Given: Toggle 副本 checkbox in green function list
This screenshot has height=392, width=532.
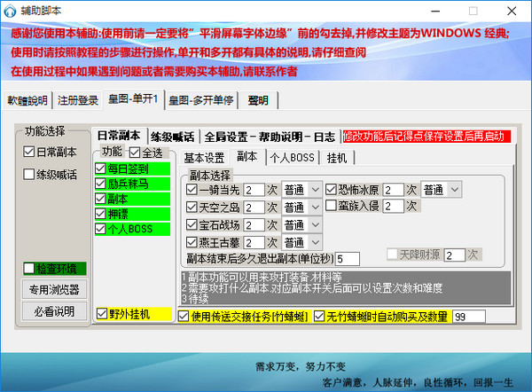Looking at the screenshot, I should (100, 199).
